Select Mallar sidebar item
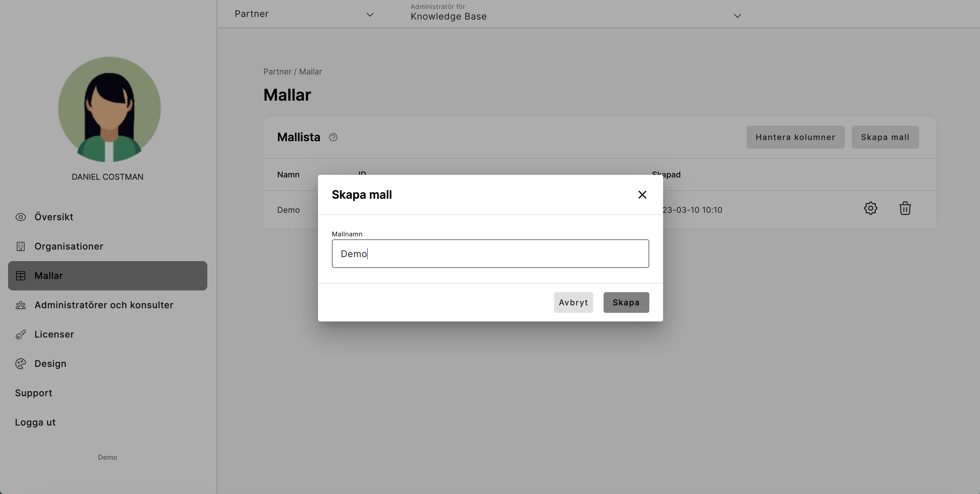 108,276
